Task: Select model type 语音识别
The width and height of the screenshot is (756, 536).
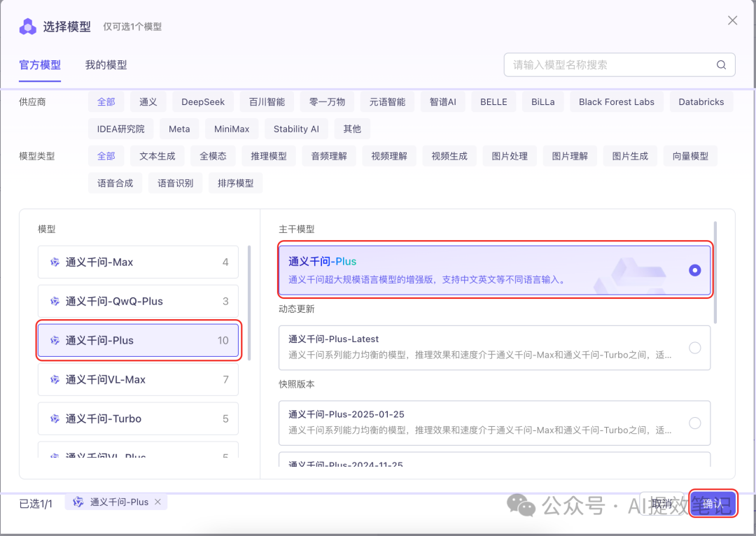Action: 175,183
